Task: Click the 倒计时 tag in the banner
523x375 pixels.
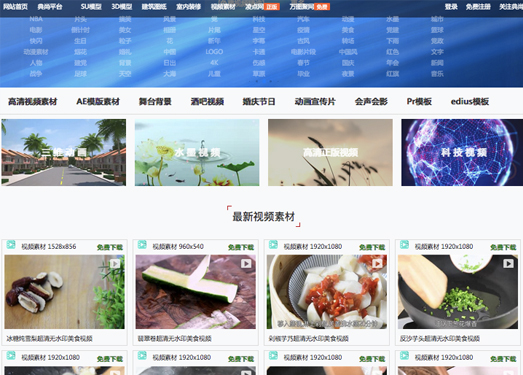Action: pyautogui.click(x=80, y=30)
